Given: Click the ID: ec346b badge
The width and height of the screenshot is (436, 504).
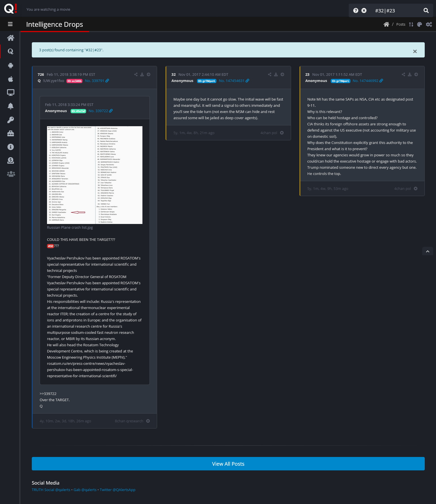Looking at the screenshot, I should (x=74, y=81).
